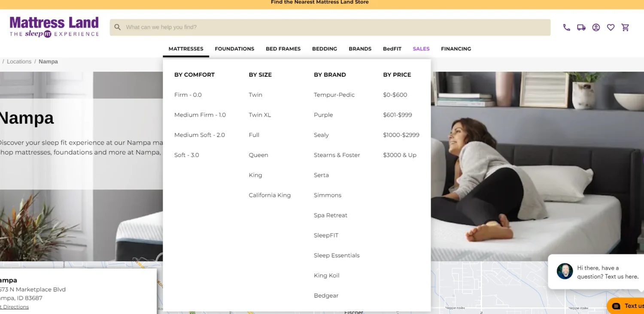The image size is (644, 314).
Task: Open the BRANDS menu
Action: pos(360,49)
